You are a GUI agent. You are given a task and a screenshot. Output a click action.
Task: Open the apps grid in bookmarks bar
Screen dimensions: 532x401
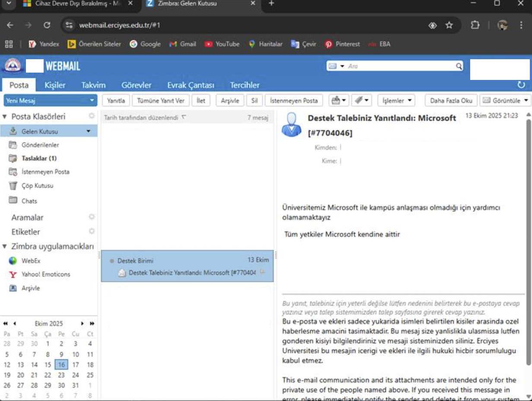[x=9, y=44]
